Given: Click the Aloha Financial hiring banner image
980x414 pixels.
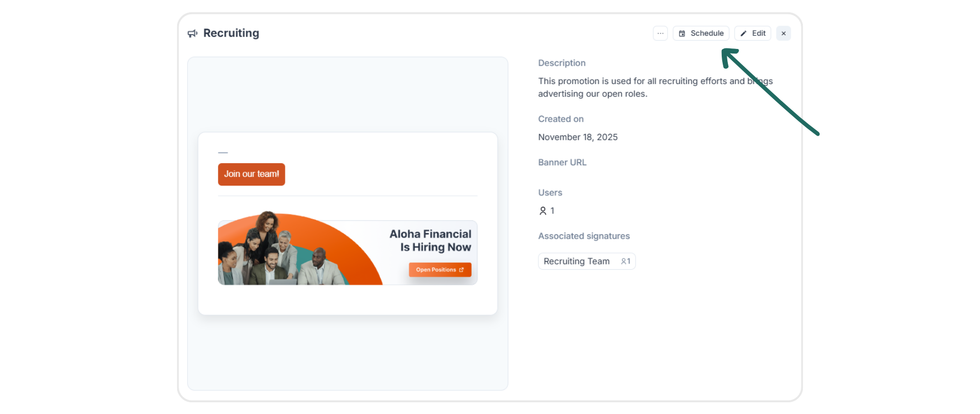Looking at the screenshot, I should (x=348, y=248).
